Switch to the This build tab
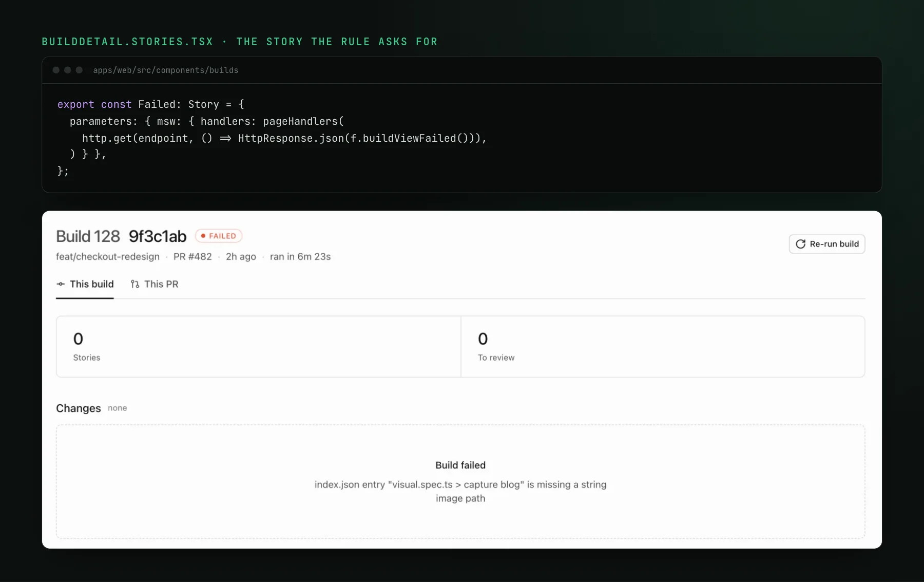924x582 pixels. pyautogui.click(x=85, y=284)
